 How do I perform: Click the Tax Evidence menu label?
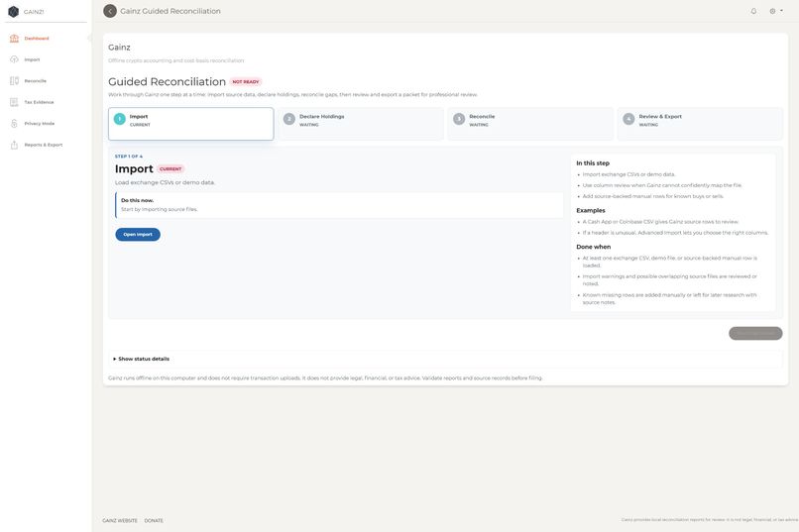(x=40, y=102)
